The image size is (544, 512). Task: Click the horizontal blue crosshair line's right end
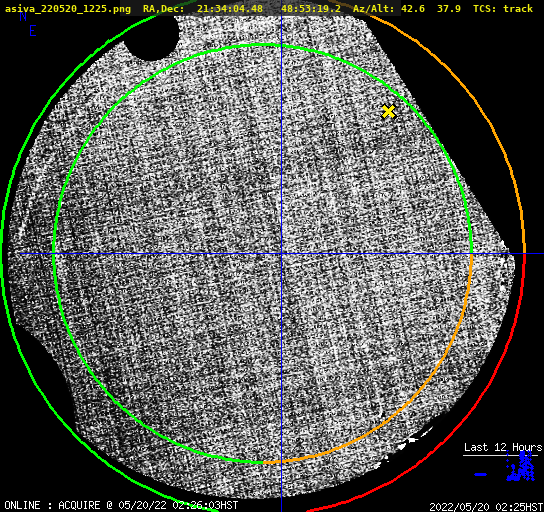pos(541,254)
